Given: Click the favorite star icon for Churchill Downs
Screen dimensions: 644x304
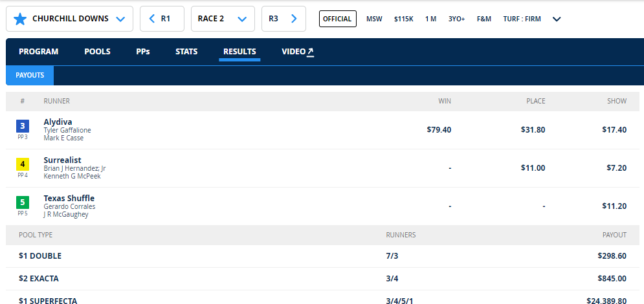Looking at the screenshot, I should [x=20, y=19].
